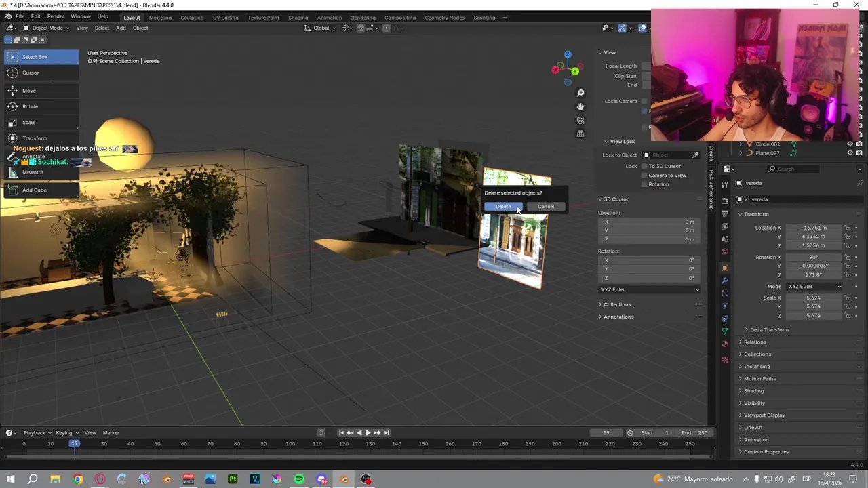Disable Circle.001 in renders camera icon

860,144
